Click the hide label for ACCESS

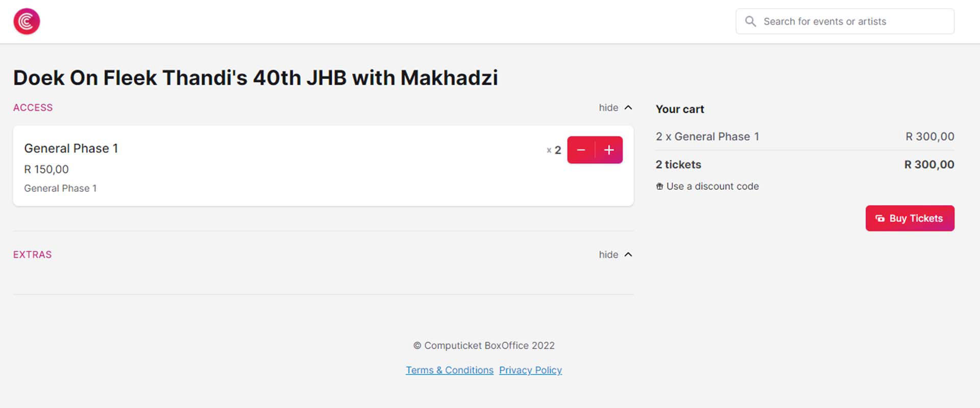608,108
